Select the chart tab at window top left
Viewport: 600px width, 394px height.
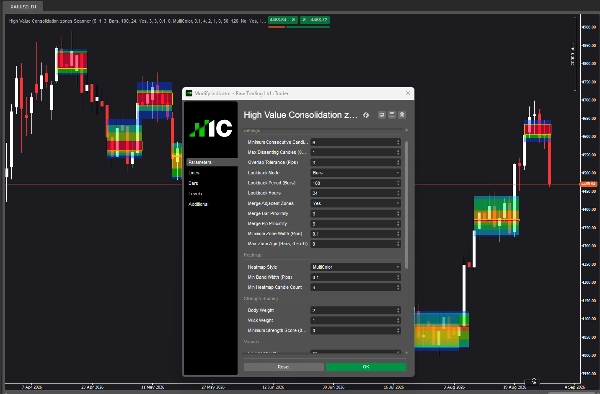[23, 6]
